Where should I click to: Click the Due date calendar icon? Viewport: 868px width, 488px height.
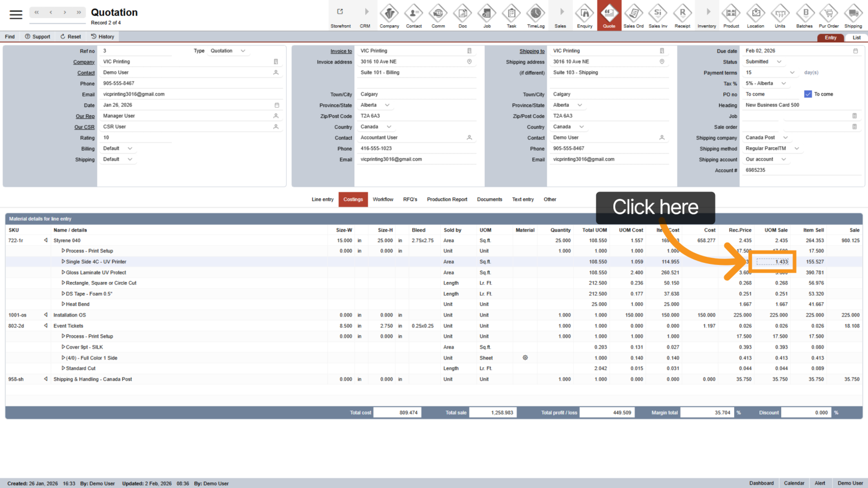(855, 51)
